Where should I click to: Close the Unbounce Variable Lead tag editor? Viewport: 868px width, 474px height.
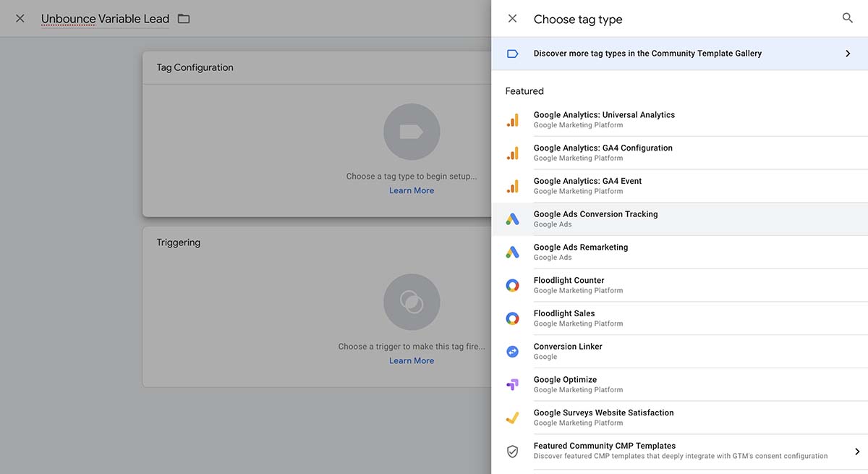click(20, 19)
